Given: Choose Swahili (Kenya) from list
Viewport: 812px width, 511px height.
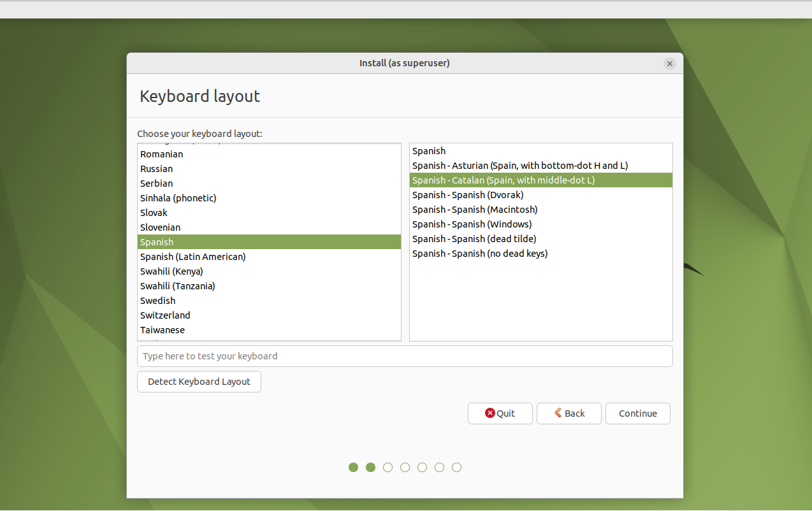Looking at the screenshot, I should point(172,271).
